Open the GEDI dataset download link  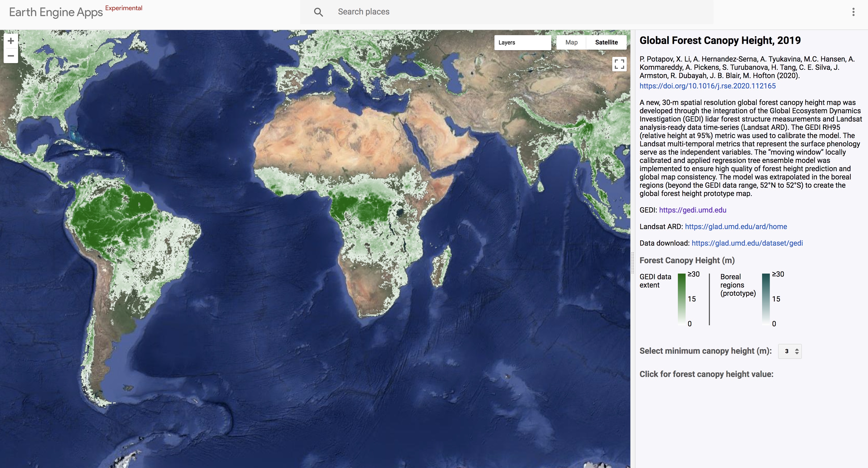(x=747, y=243)
